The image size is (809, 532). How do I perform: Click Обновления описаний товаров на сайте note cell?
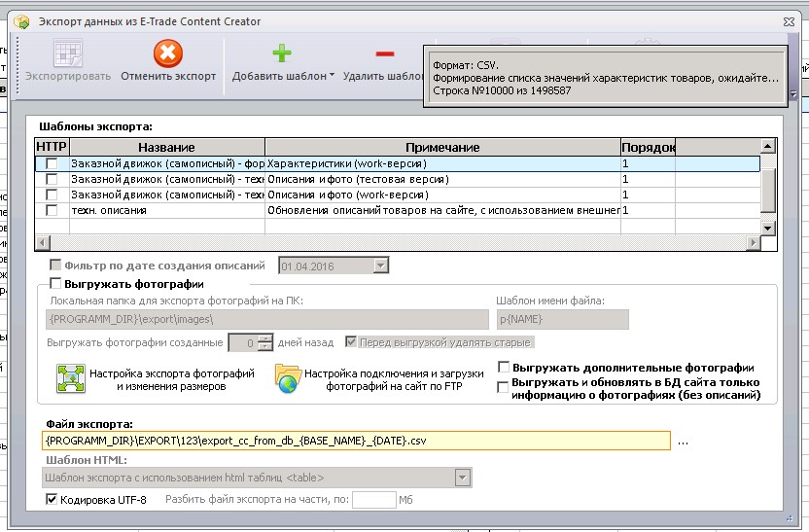pos(442,210)
